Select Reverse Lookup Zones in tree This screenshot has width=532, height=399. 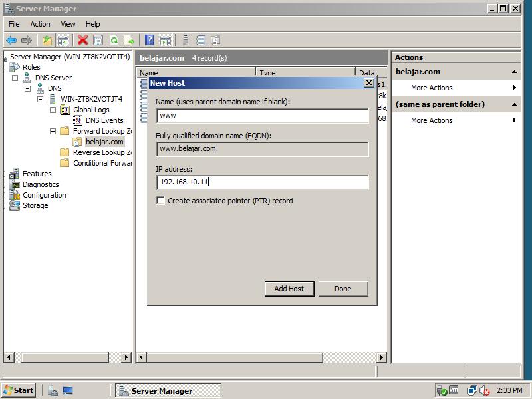(102, 152)
